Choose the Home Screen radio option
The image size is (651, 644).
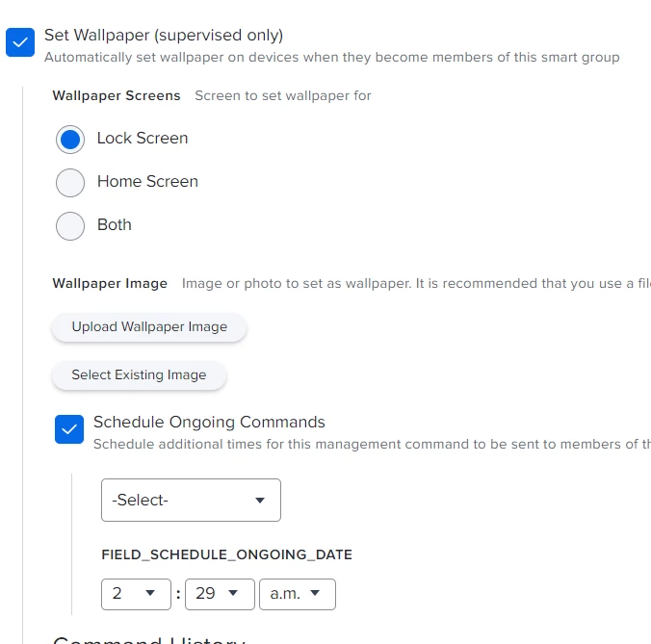tap(70, 183)
